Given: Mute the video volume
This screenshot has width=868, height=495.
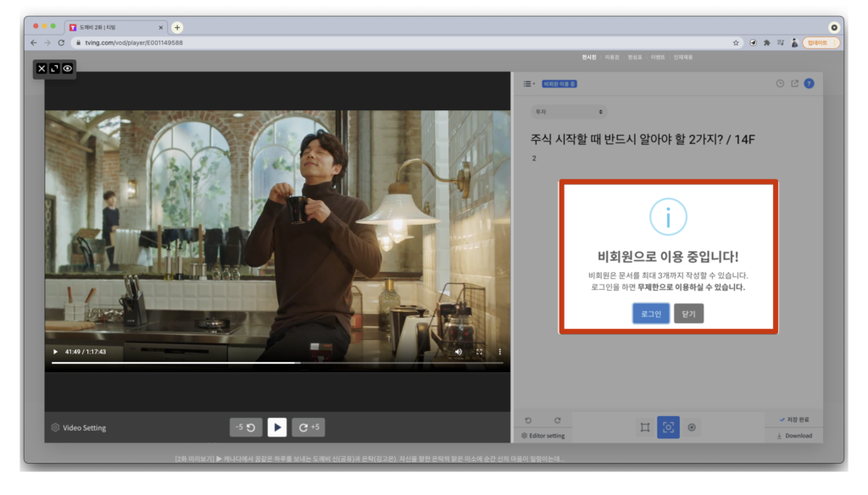Looking at the screenshot, I should click(x=459, y=352).
